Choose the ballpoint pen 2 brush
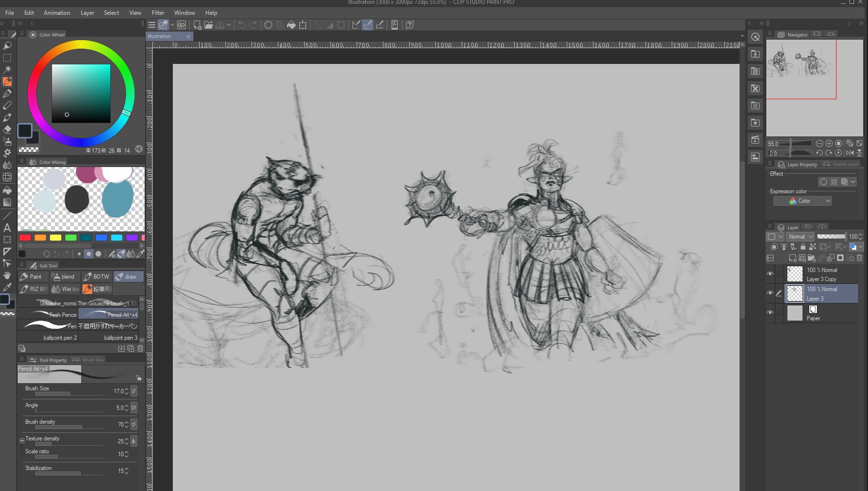 pos(48,338)
